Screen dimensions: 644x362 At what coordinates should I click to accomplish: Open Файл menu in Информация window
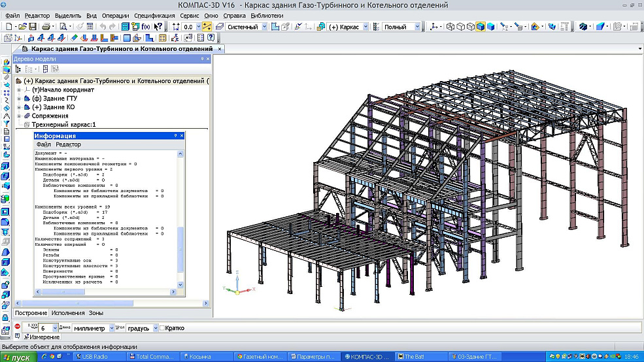(x=43, y=144)
